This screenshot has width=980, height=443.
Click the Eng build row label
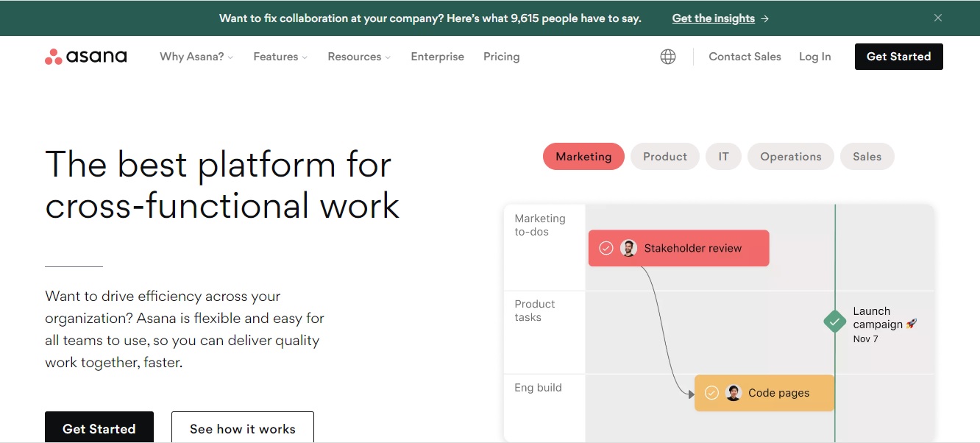pyautogui.click(x=538, y=388)
